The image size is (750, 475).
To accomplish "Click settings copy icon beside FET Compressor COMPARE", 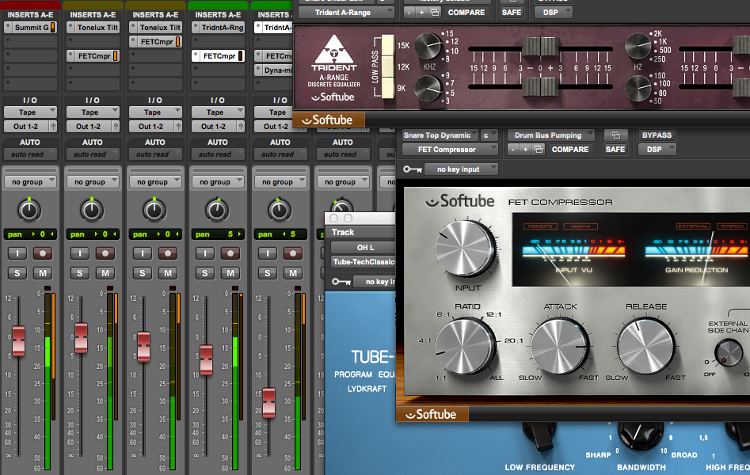I will pos(539,150).
